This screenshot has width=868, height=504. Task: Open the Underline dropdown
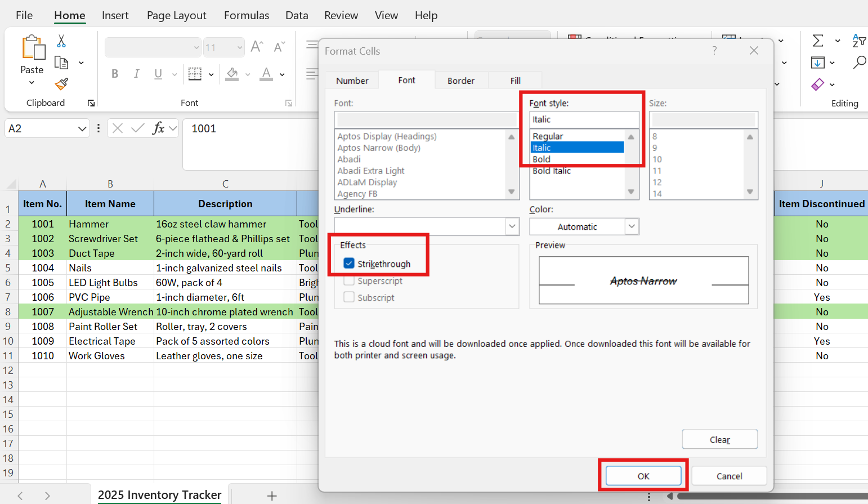tap(512, 226)
